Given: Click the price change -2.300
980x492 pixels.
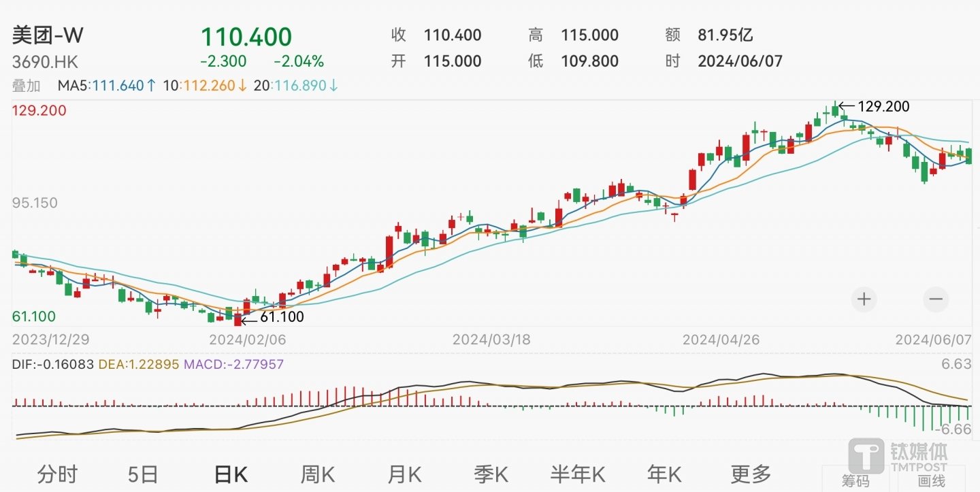Looking at the screenshot, I should click(x=223, y=61).
